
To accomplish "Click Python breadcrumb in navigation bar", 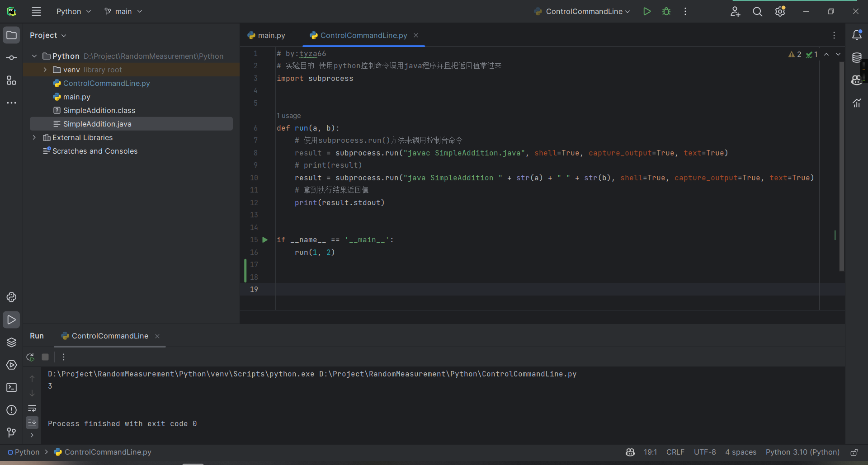I will coord(24,452).
